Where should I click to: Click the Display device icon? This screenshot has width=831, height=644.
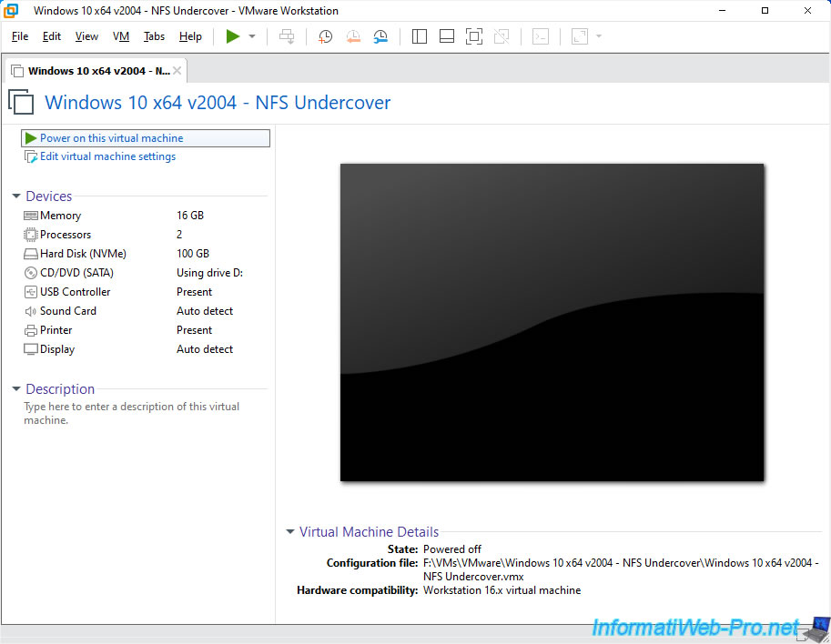click(31, 349)
